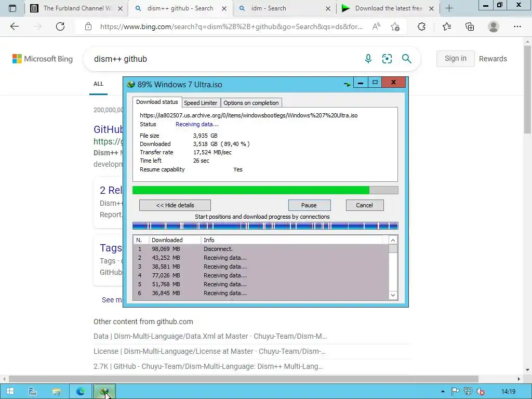Open Server Manager in the taskbar
The image size is (532, 399).
33,391
